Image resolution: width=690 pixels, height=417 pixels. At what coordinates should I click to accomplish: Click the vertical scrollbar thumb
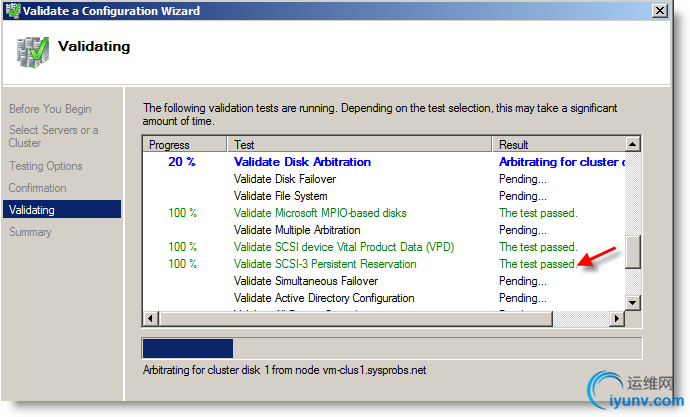click(633, 253)
